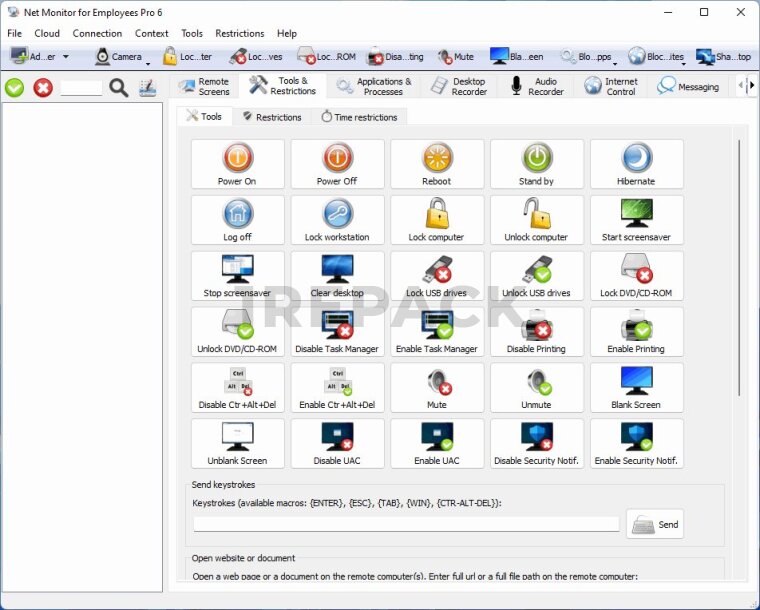
Task: Select the Enable UAC icon
Action: (x=437, y=444)
